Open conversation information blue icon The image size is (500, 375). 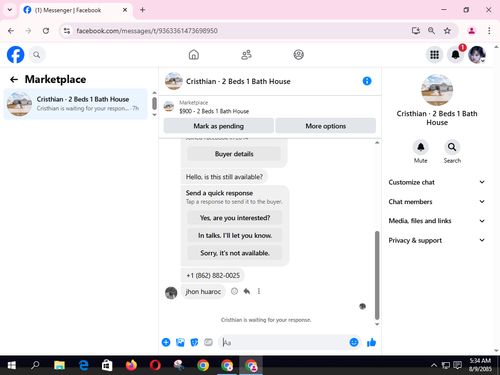point(367,81)
